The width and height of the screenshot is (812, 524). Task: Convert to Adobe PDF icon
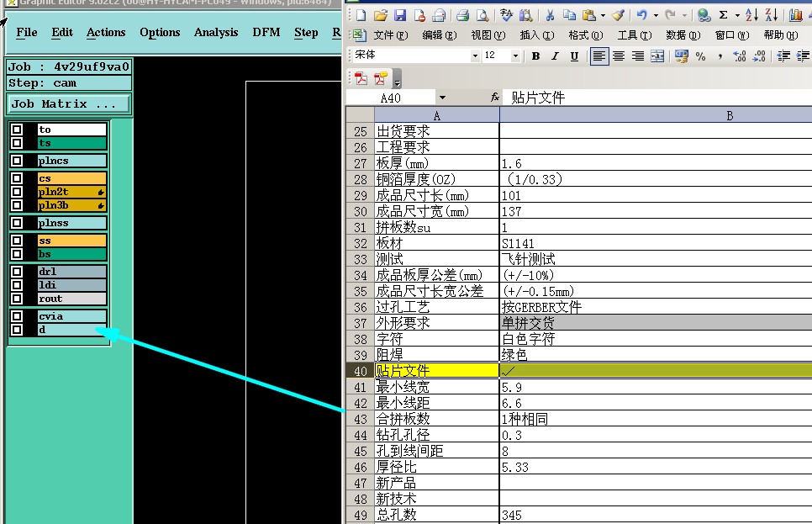tap(361, 78)
